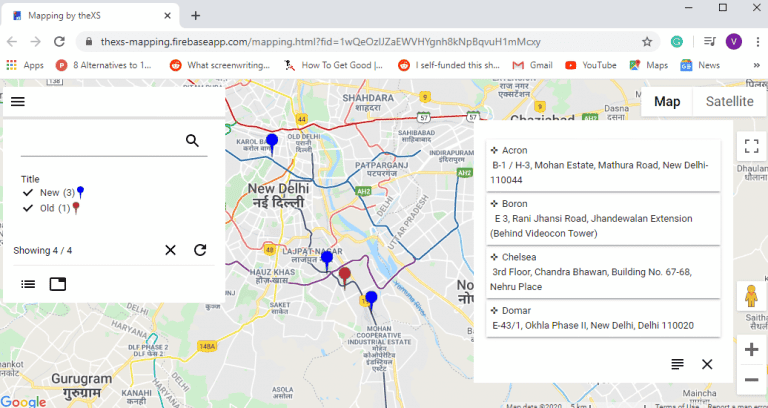768x408 pixels.
Task: Toggle the New category checkbox
Action: click(x=27, y=192)
